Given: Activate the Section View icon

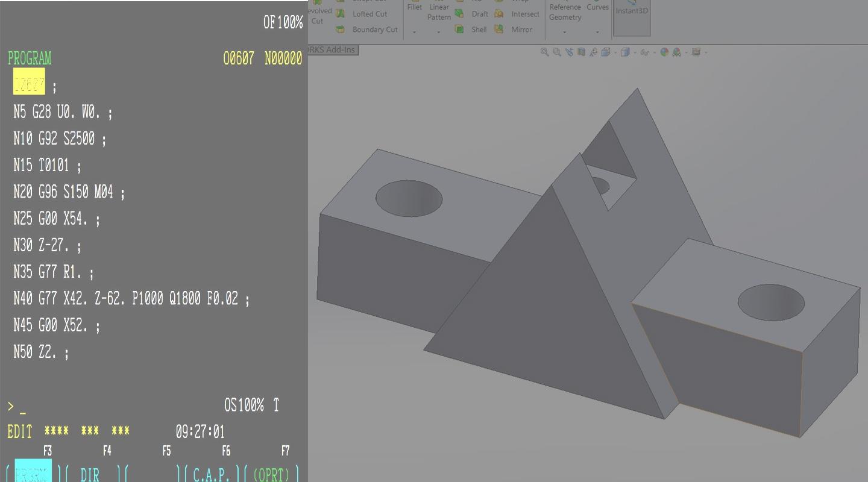Looking at the screenshot, I should click(581, 52).
